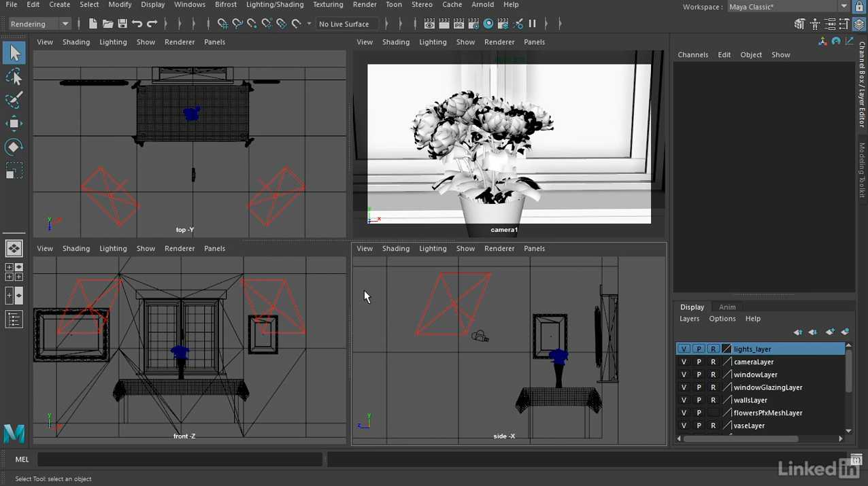Open the snap options dropdown arrow

309,24
